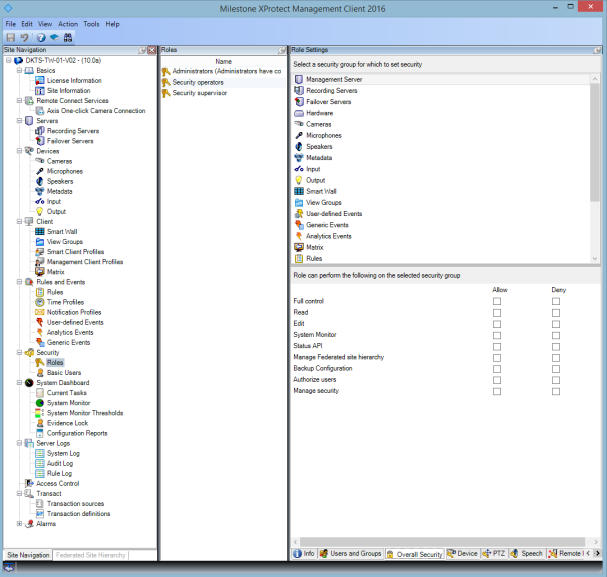Click the Matrix monitor icon in security group list
This screenshot has width=607, height=577.
pyautogui.click(x=298, y=247)
